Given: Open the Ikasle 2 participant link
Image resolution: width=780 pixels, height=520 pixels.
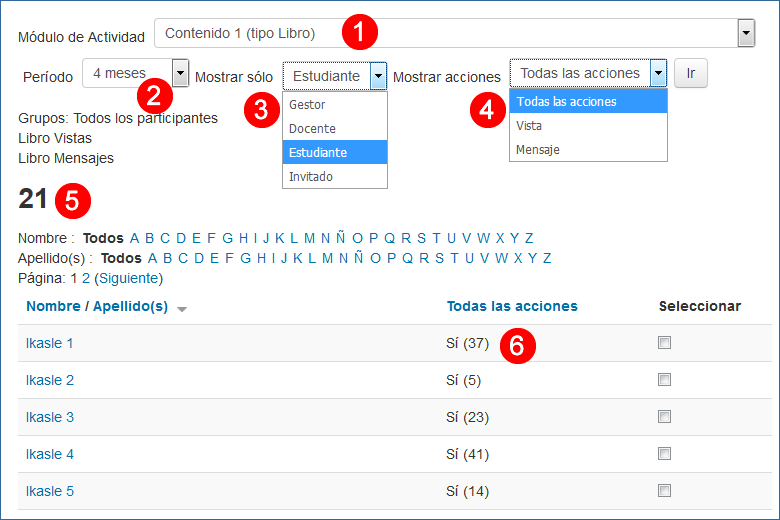Looking at the screenshot, I should coord(50,380).
